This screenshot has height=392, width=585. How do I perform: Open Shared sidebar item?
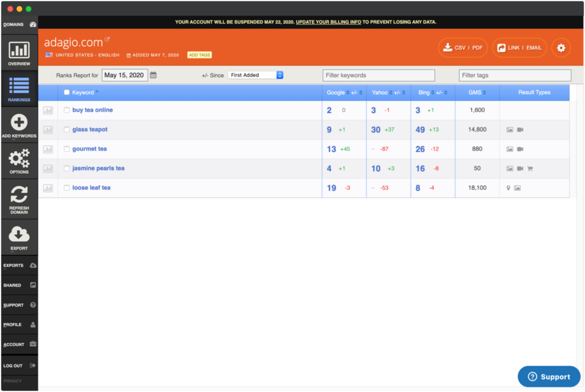pyautogui.click(x=19, y=285)
